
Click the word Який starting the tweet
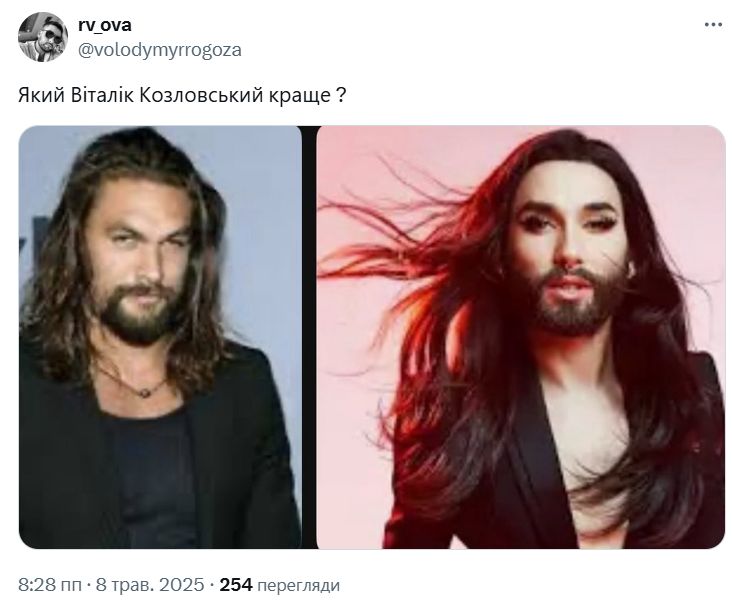pyautogui.click(x=42, y=95)
